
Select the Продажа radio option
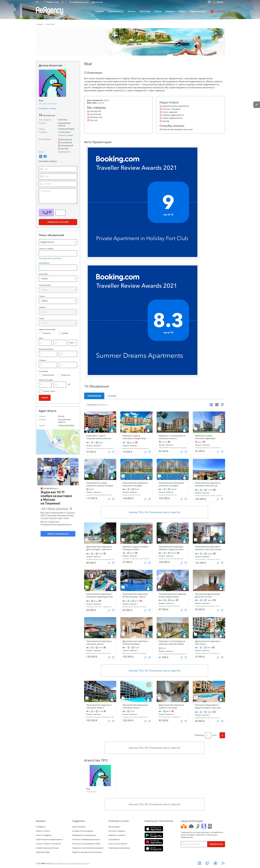pos(40,333)
